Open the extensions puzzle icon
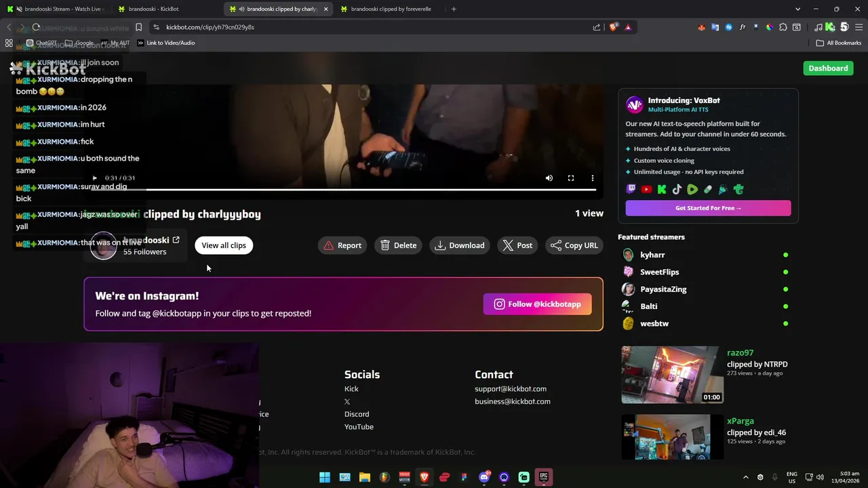 783,27
